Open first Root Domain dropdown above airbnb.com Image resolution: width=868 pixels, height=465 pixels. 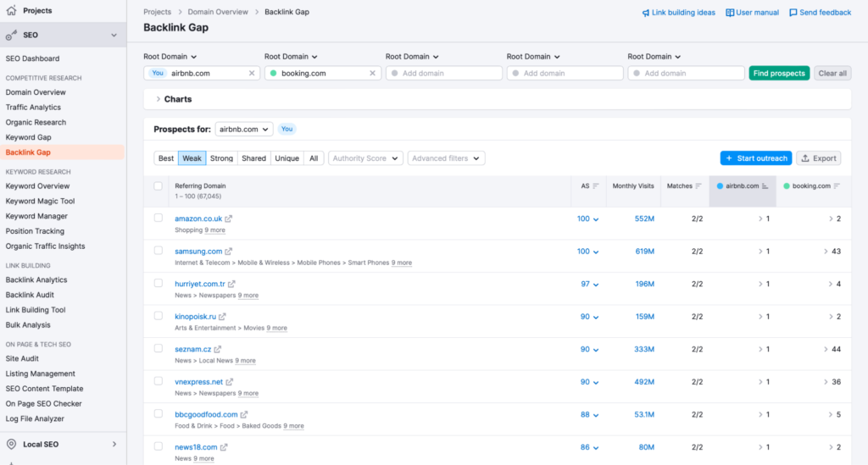click(x=170, y=57)
